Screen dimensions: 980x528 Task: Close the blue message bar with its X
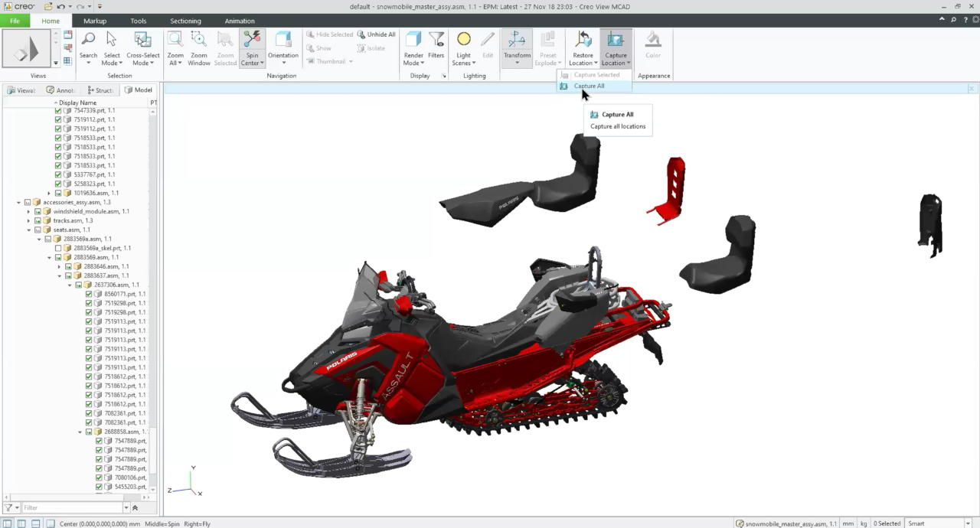point(972,89)
